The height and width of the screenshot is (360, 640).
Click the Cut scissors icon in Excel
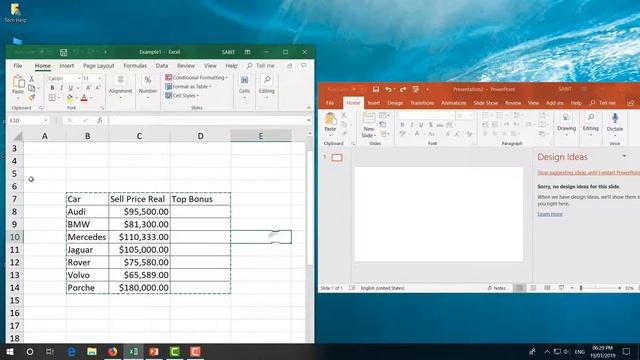31,78
